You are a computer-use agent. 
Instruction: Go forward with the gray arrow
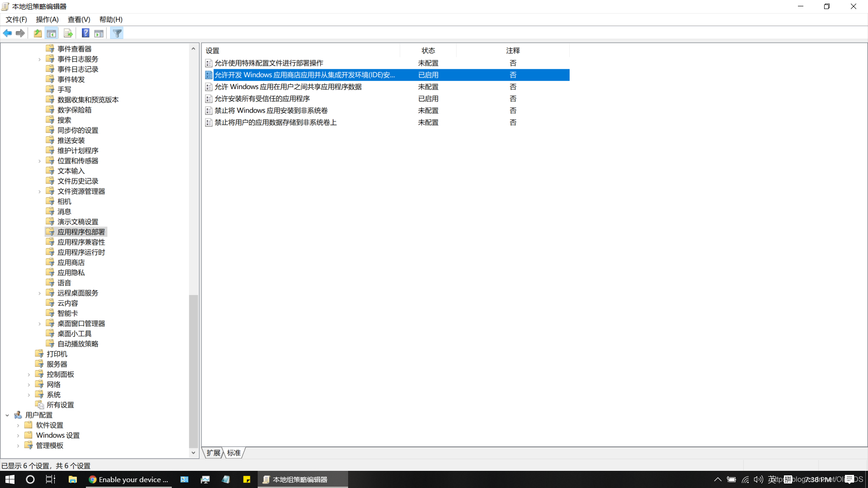(x=20, y=33)
